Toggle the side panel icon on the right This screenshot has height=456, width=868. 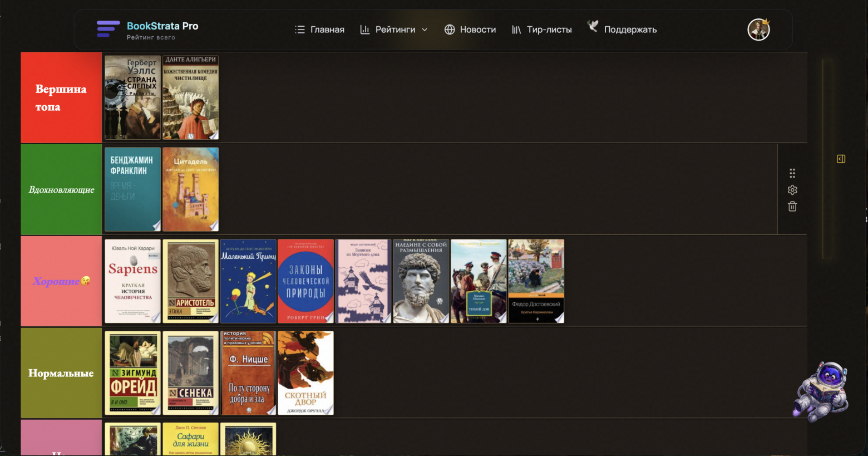[841, 159]
